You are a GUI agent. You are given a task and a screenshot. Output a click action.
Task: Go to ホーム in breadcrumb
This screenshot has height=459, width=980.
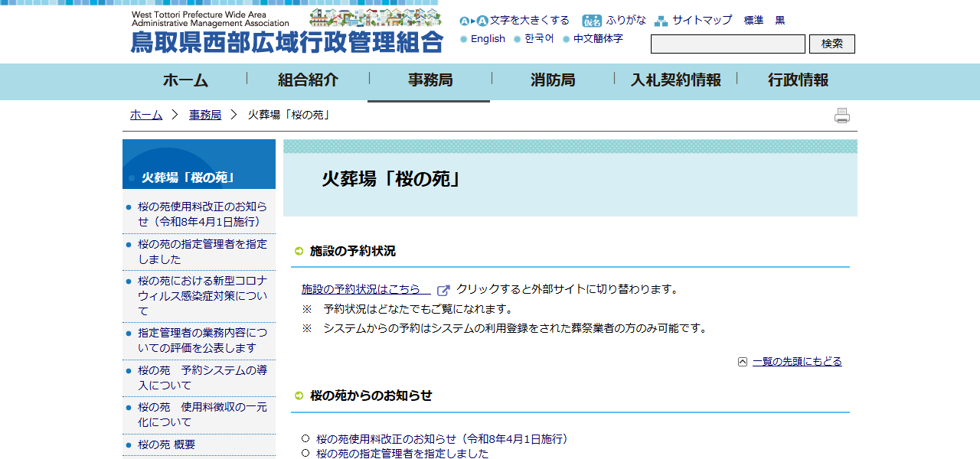point(146,115)
